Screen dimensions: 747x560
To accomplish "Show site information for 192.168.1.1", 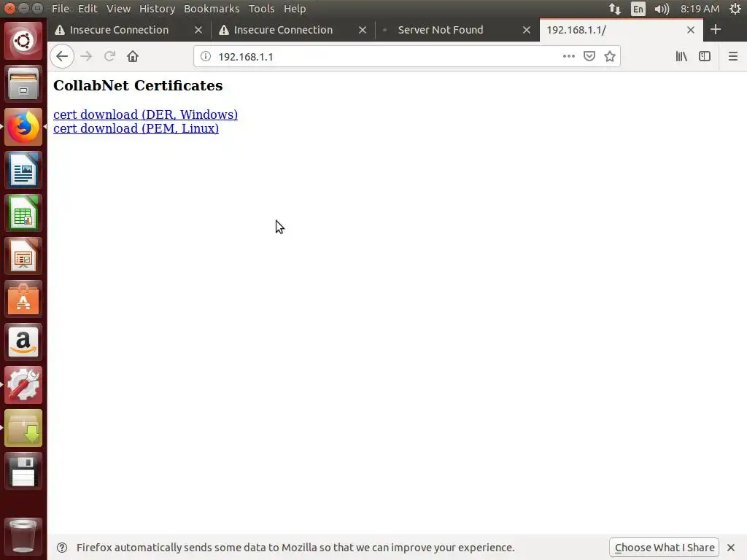I will [205, 56].
